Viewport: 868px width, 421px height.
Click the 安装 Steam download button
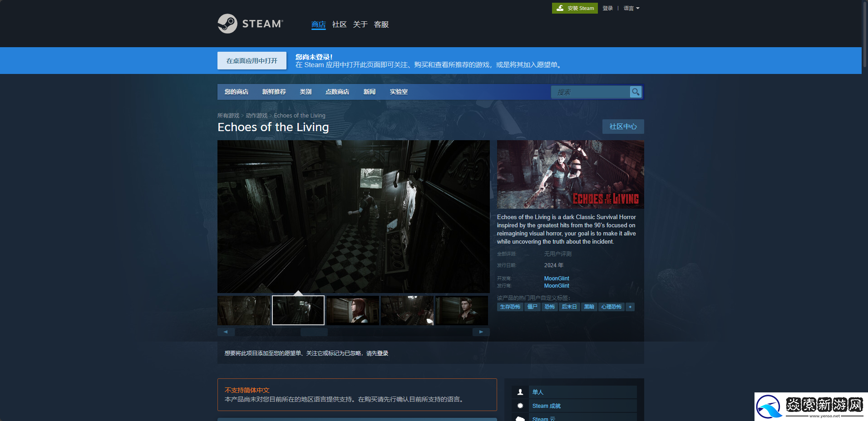pyautogui.click(x=575, y=8)
